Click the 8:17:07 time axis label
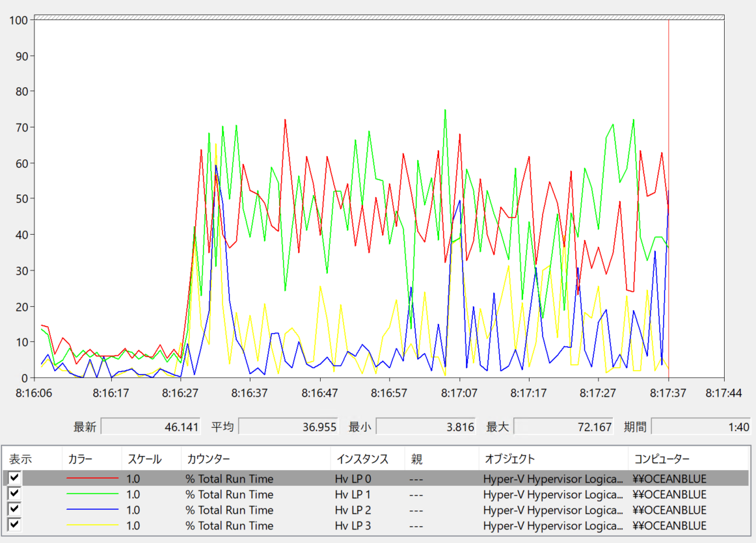This screenshot has width=756, height=543. [459, 393]
